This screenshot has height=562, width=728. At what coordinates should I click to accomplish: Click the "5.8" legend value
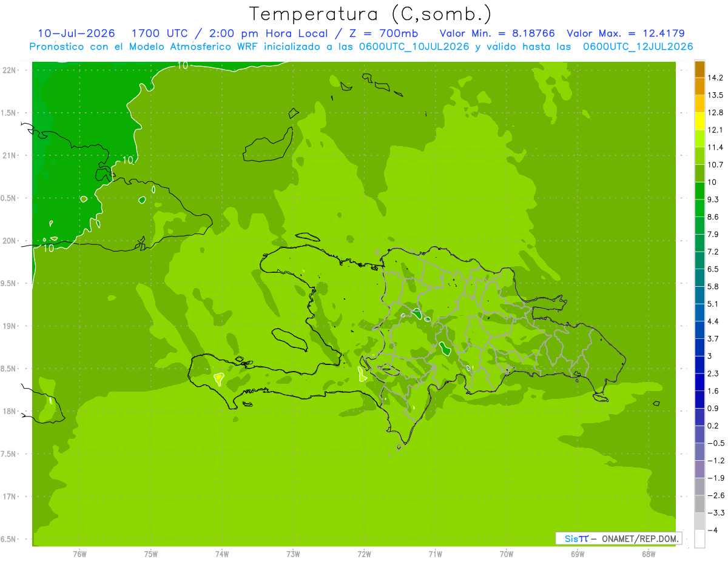coord(713,287)
